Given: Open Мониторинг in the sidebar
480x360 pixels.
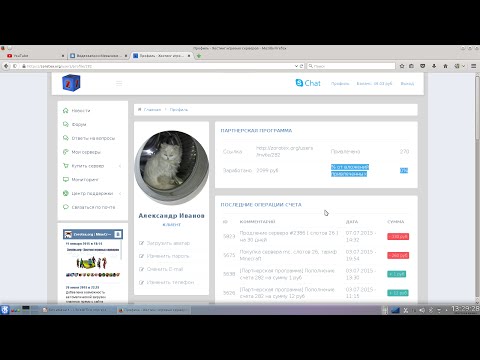Looking at the screenshot, I should click(x=85, y=179).
